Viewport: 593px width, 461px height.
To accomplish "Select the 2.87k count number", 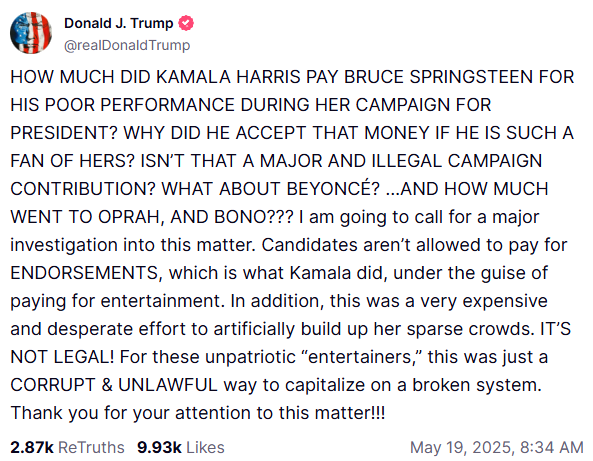I will [32, 447].
